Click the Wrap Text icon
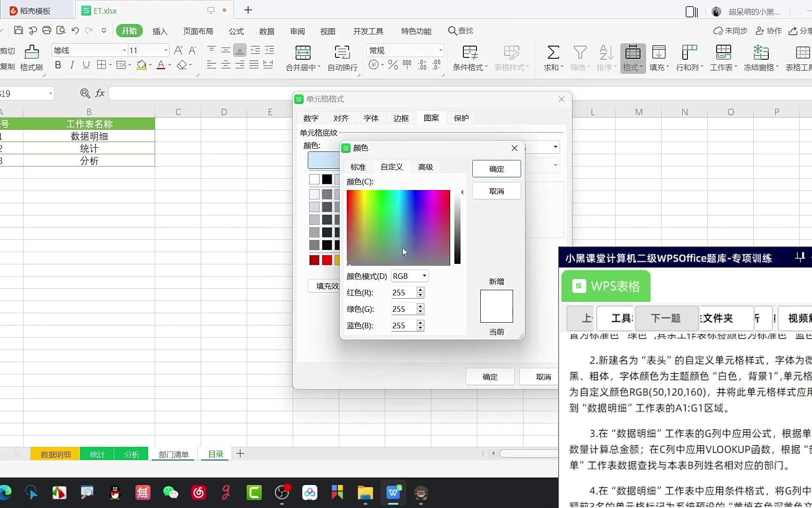Viewport: 812px width, 508px height. 342,52
